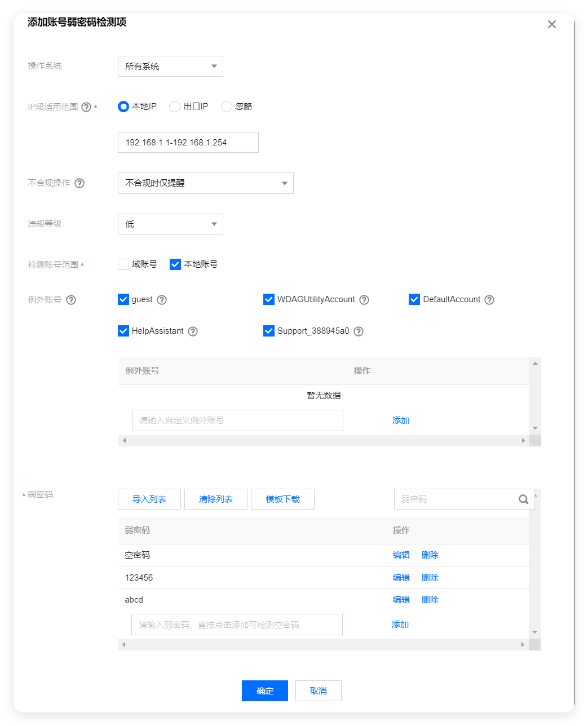This screenshot has height=726, width=588.
Task: Click help icon next to DefaultAccount
Action: (x=489, y=300)
